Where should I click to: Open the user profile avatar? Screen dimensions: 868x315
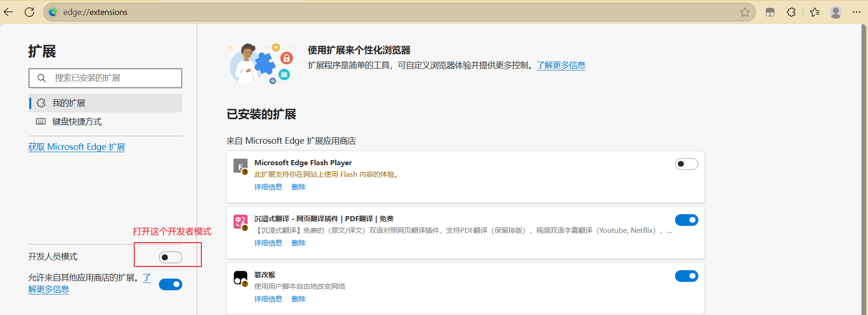click(x=836, y=12)
